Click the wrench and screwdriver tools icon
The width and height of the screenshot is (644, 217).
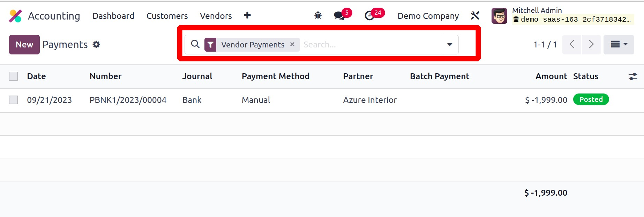coord(475,16)
